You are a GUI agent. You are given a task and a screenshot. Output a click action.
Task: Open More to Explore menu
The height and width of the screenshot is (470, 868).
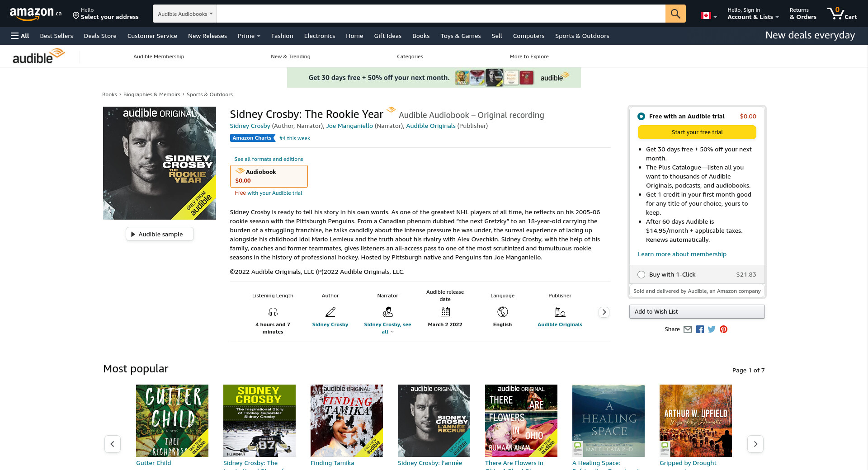tap(529, 56)
